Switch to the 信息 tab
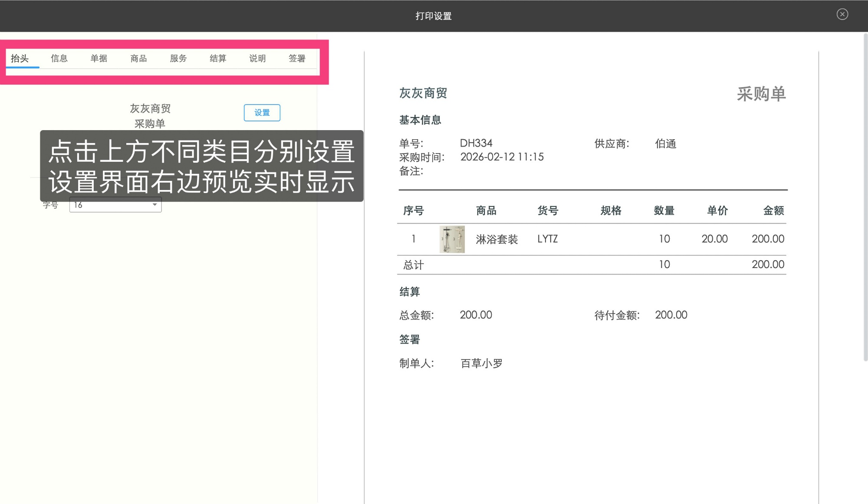 tap(59, 59)
